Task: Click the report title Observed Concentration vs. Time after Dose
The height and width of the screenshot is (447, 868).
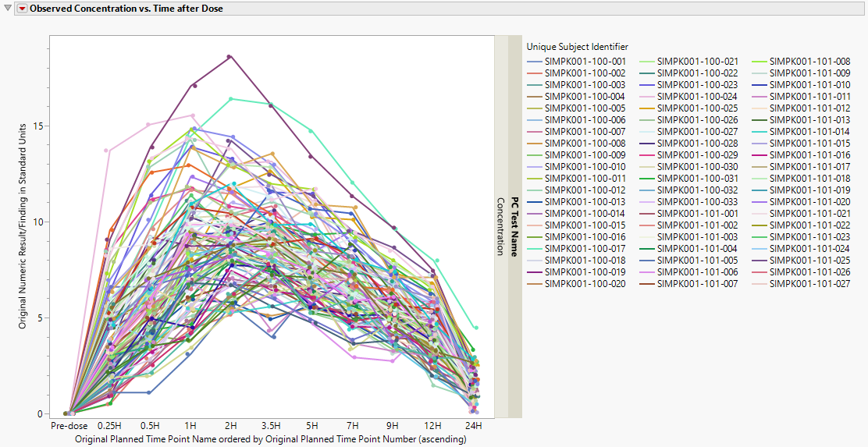Action: 126,9
